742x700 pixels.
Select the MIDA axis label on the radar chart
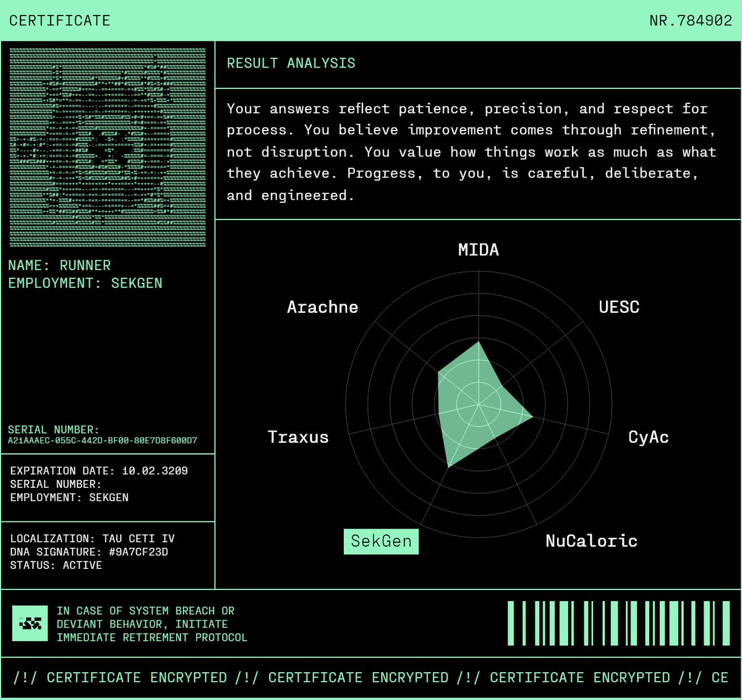478,250
